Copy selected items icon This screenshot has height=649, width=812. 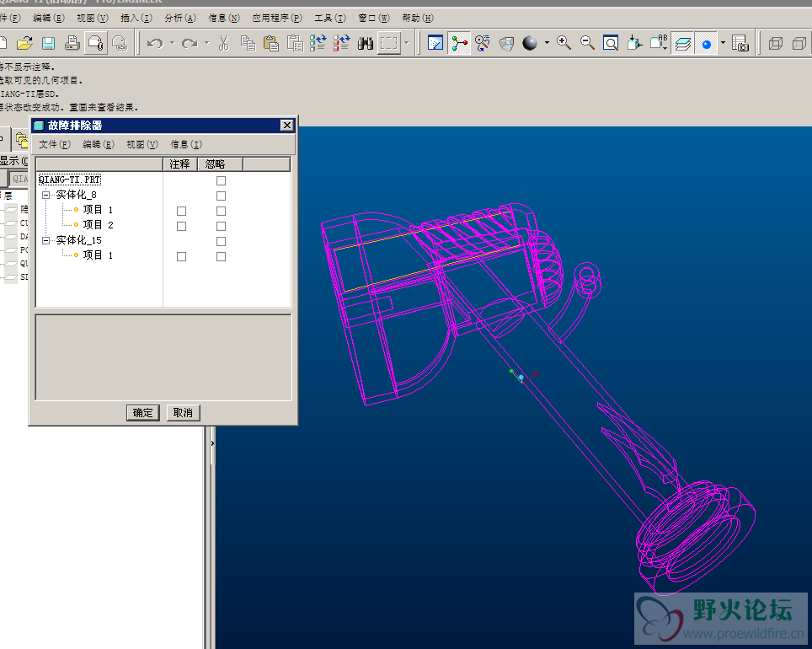[x=248, y=43]
